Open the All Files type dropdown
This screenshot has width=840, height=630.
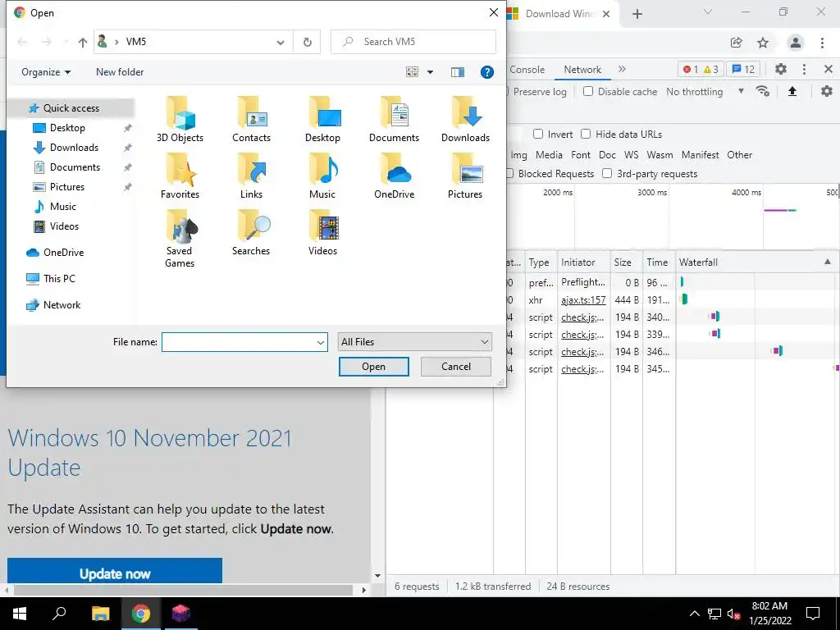pyautogui.click(x=414, y=342)
